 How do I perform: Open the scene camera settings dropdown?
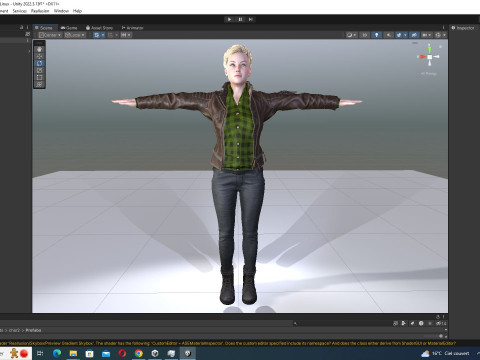(427, 35)
